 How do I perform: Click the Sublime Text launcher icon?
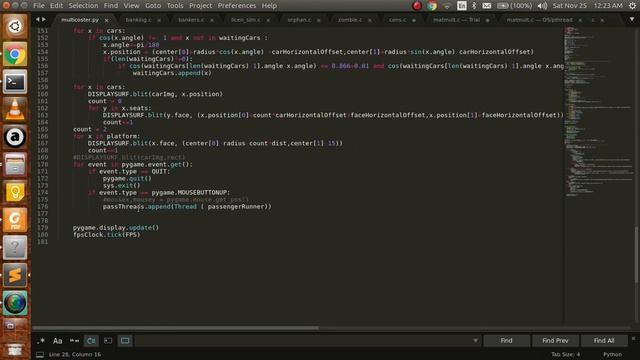tap(15, 275)
